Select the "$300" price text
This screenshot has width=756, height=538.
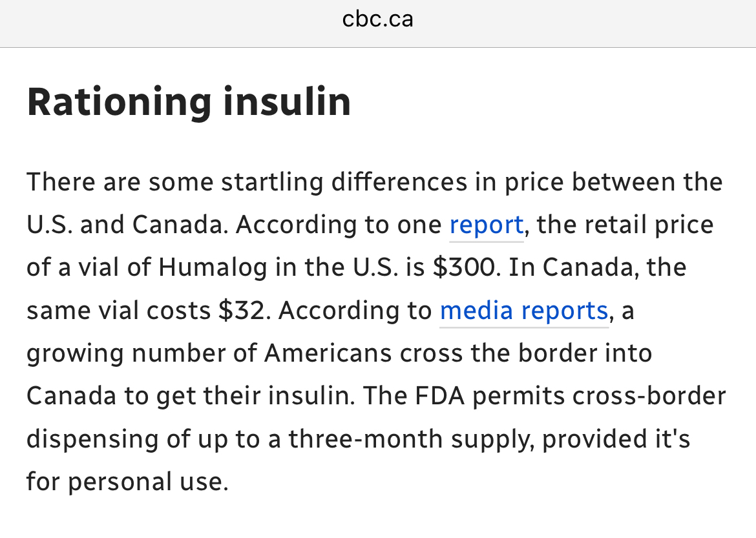(x=466, y=267)
